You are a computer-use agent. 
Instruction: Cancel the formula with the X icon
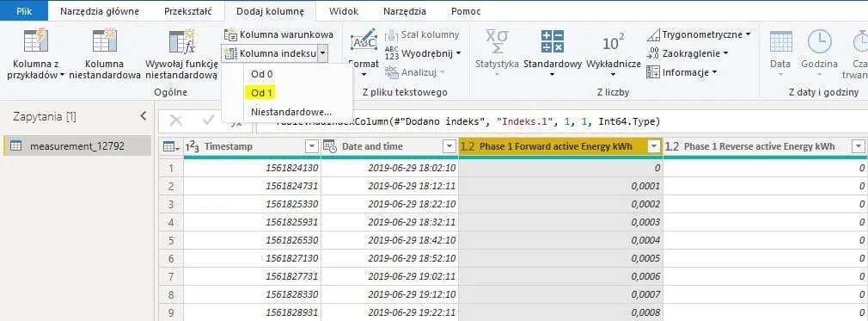click(176, 120)
